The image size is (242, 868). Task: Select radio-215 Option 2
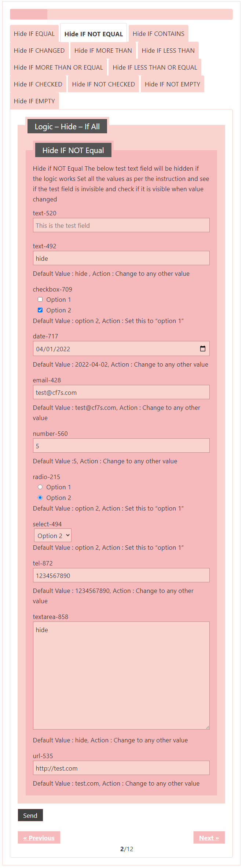40,498
